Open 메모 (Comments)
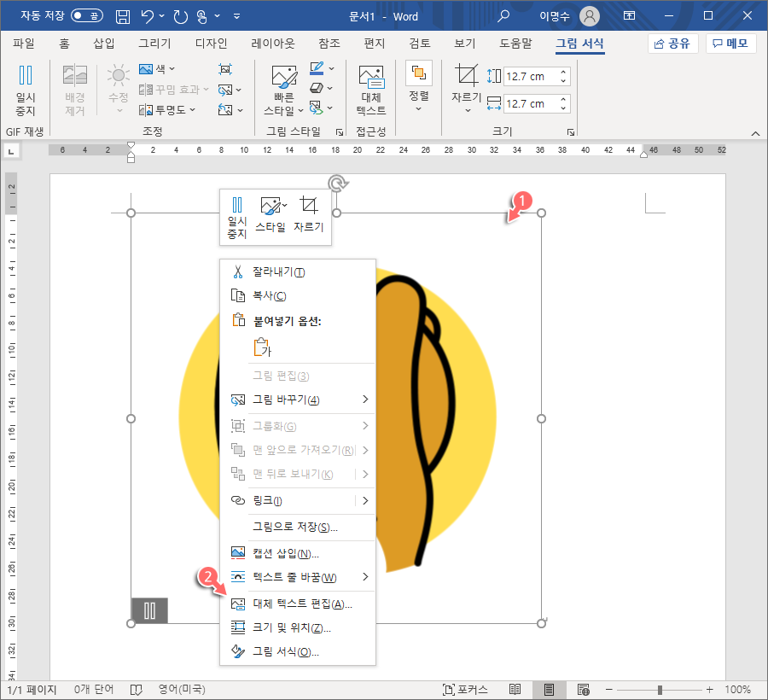The image size is (768, 700). pyautogui.click(x=730, y=44)
